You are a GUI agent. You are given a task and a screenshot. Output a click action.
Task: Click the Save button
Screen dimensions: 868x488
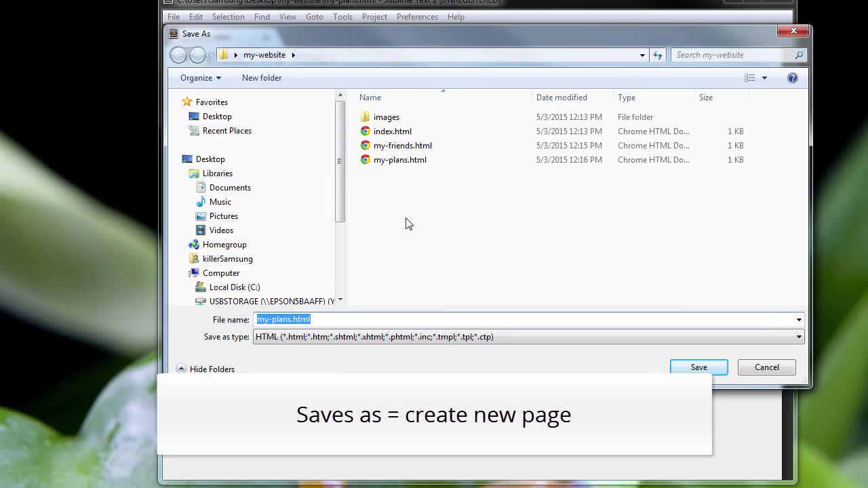[x=699, y=367]
